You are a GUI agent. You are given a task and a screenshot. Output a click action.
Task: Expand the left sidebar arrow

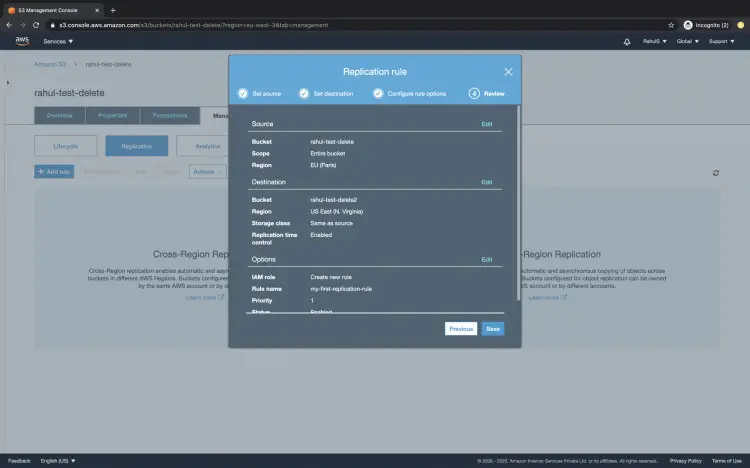click(x=8, y=83)
